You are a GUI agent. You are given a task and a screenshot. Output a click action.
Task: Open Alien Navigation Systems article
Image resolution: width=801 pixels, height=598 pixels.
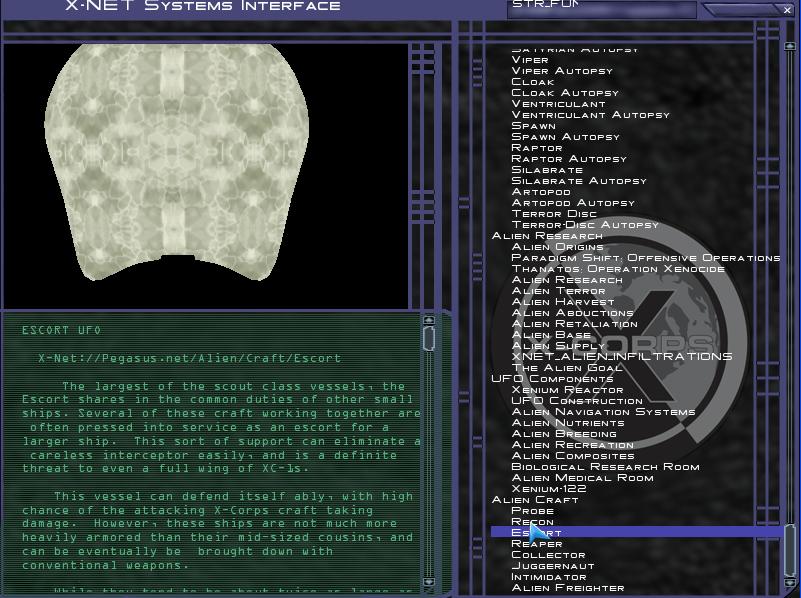(x=603, y=412)
